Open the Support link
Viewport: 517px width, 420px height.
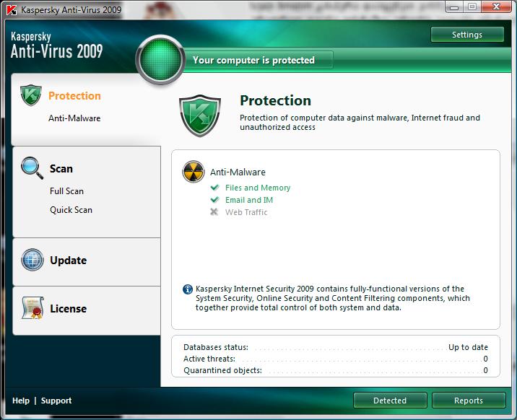click(x=56, y=401)
